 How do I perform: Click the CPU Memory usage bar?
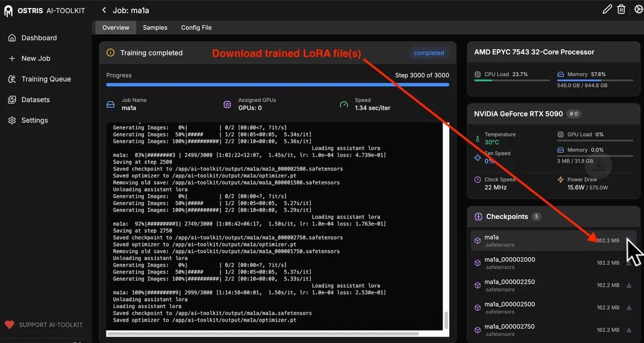click(x=595, y=80)
